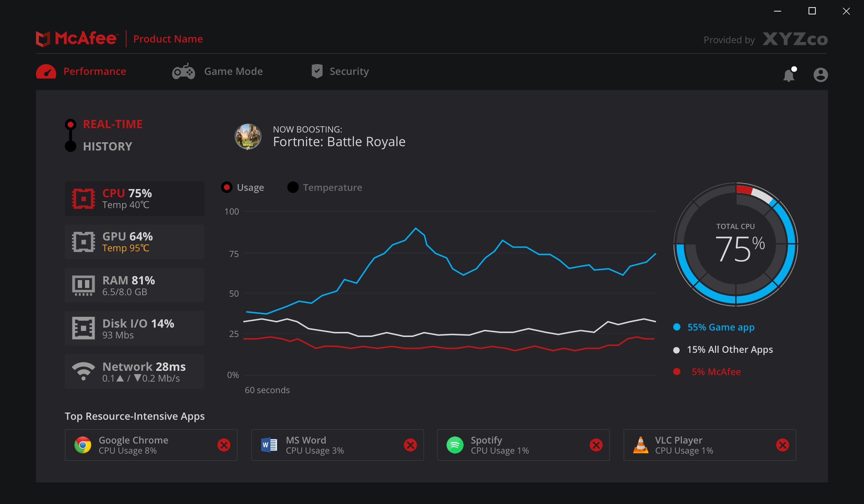Click the blue 55% Game app legend dot

tap(677, 327)
